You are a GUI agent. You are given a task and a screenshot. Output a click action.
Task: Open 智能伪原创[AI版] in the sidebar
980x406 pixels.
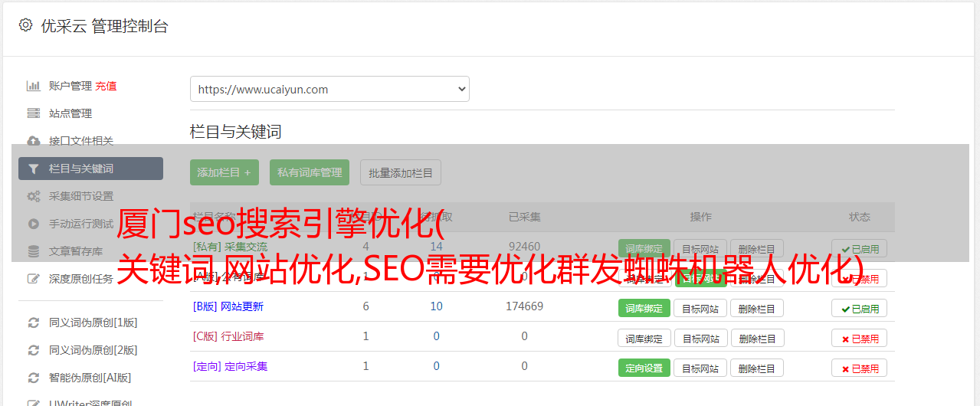(x=90, y=378)
